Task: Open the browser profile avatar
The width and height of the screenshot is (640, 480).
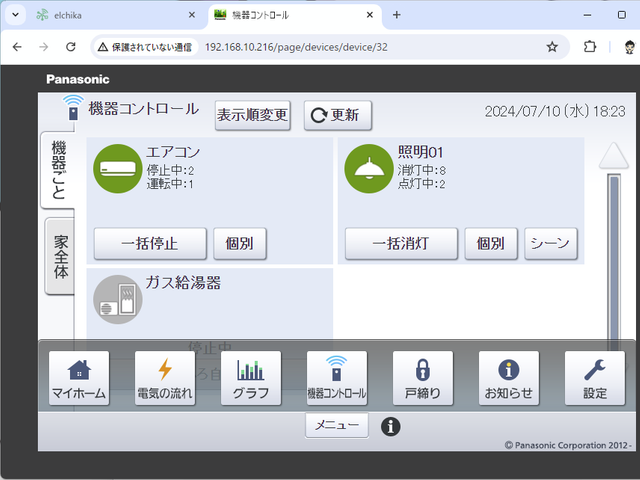Action: click(631, 47)
